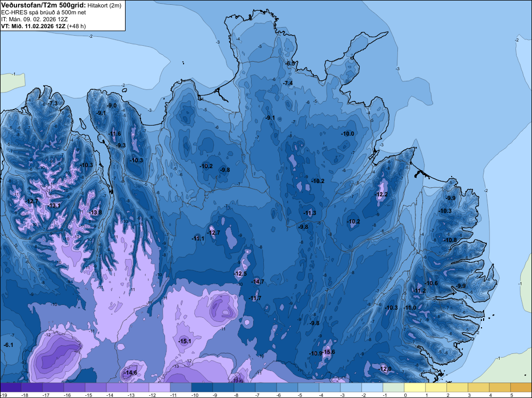This screenshot has width=532, height=398.
Task: Select the EC-HRES spá brúuð header line
Action: [x=44, y=12]
